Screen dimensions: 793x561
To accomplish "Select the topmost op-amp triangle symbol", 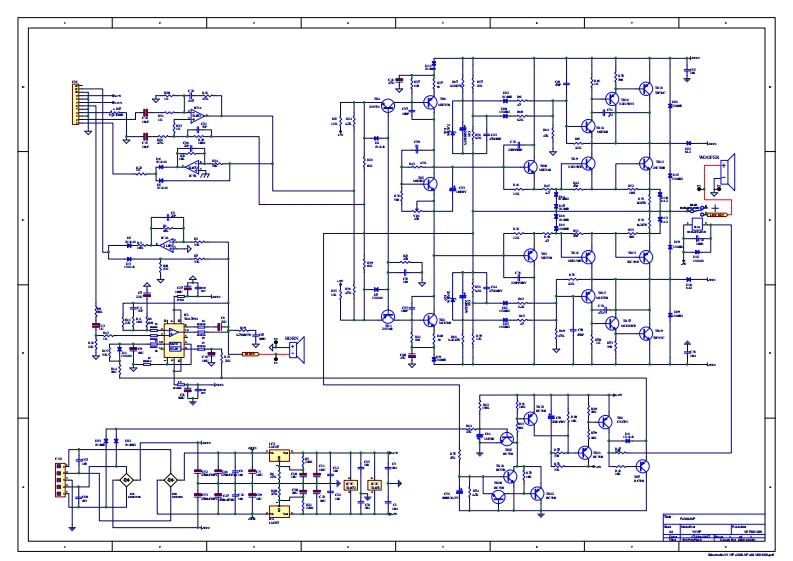I will pyautogui.click(x=198, y=117).
